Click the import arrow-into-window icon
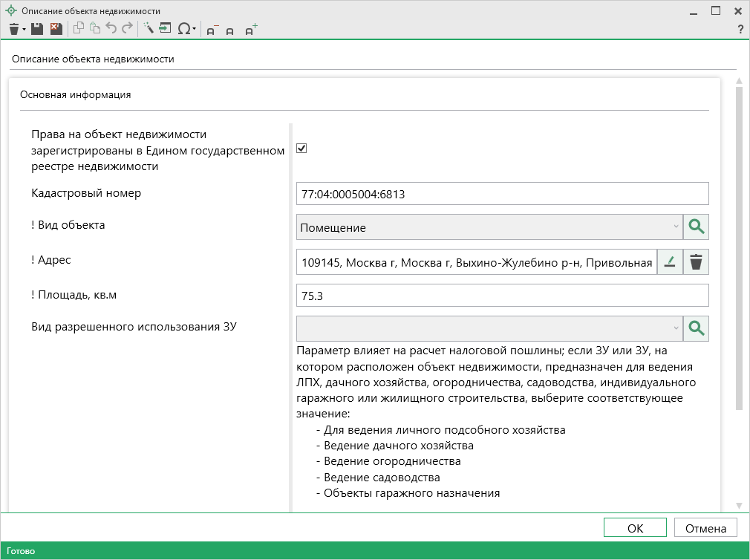The width and height of the screenshot is (750, 560). coord(165,29)
